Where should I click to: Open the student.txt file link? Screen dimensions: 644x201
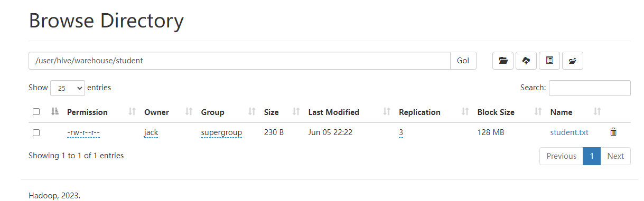click(x=570, y=132)
